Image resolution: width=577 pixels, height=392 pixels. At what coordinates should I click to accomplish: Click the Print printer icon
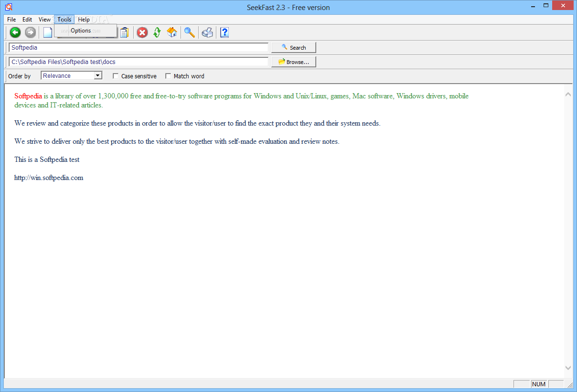tap(207, 32)
